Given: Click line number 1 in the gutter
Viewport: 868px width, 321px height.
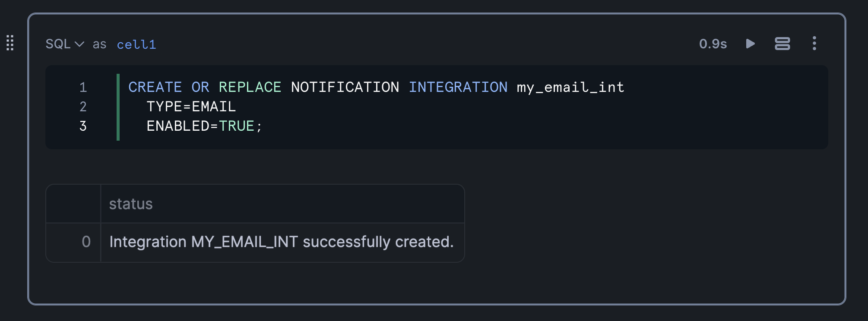Looking at the screenshot, I should (x=83, y=88).
